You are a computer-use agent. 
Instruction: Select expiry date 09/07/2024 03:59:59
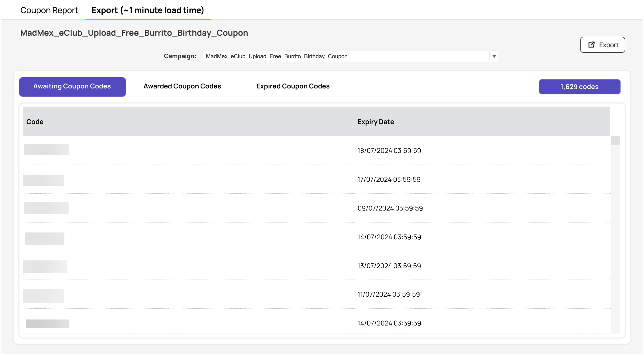click(390, 208)
